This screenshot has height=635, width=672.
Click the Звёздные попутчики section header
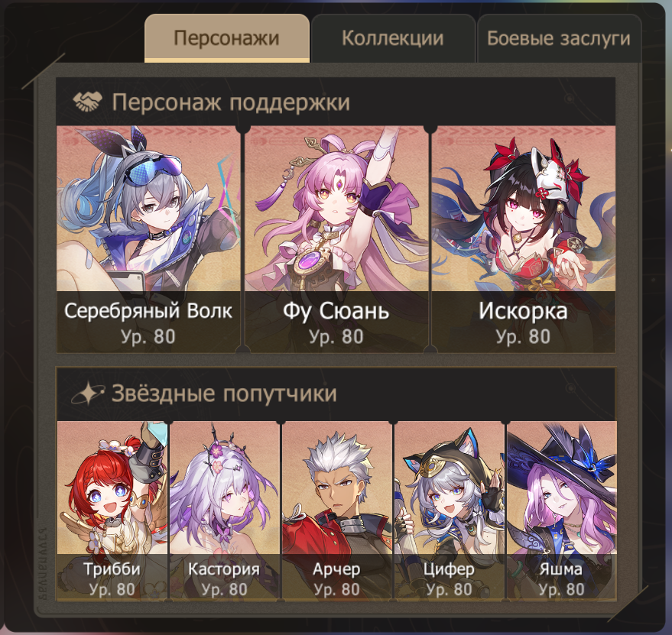336,394
